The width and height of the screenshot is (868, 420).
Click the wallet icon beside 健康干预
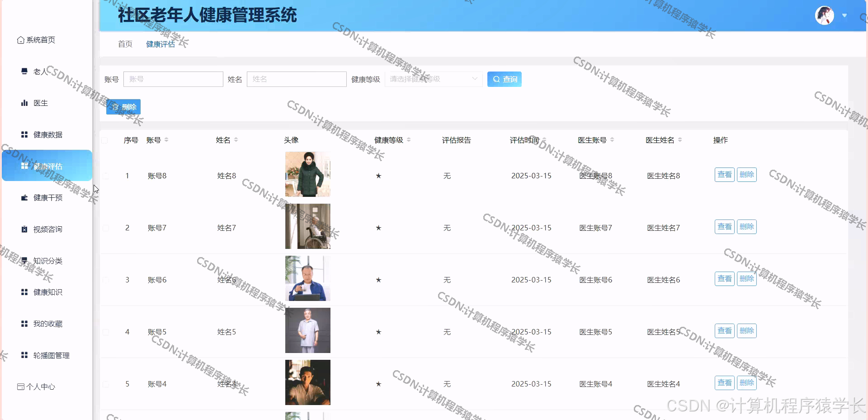tap(24, 197)
